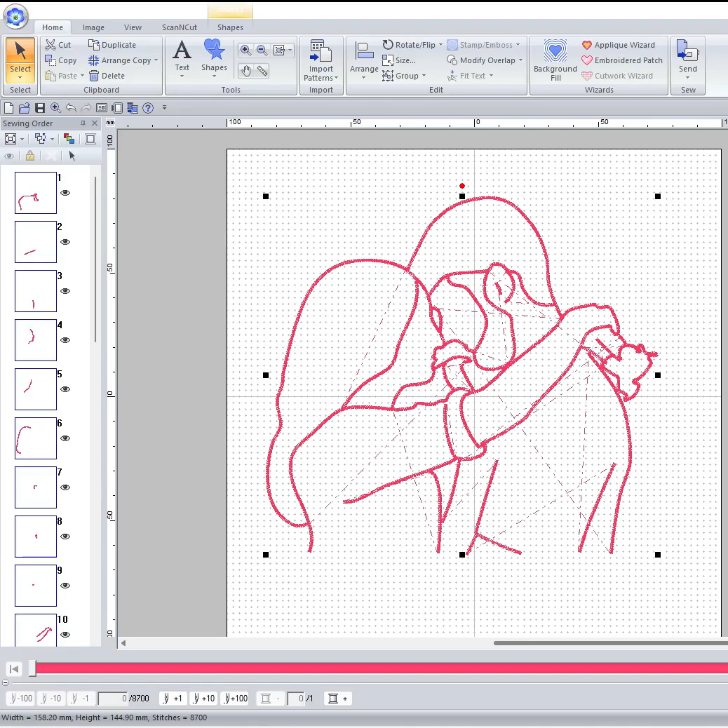The image size is (728, 728).
Task: Click the Delete trash icon
Action: coord(107,76)
